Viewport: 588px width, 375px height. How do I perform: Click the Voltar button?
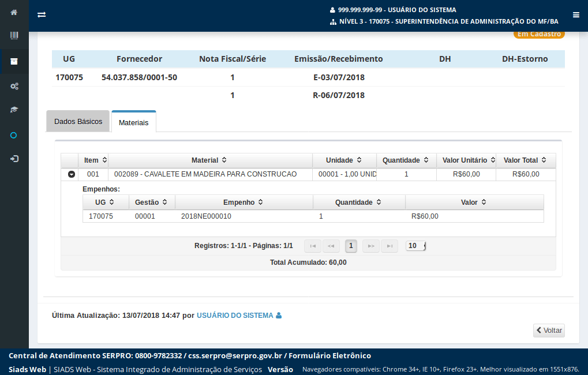[x=549, y=331]
